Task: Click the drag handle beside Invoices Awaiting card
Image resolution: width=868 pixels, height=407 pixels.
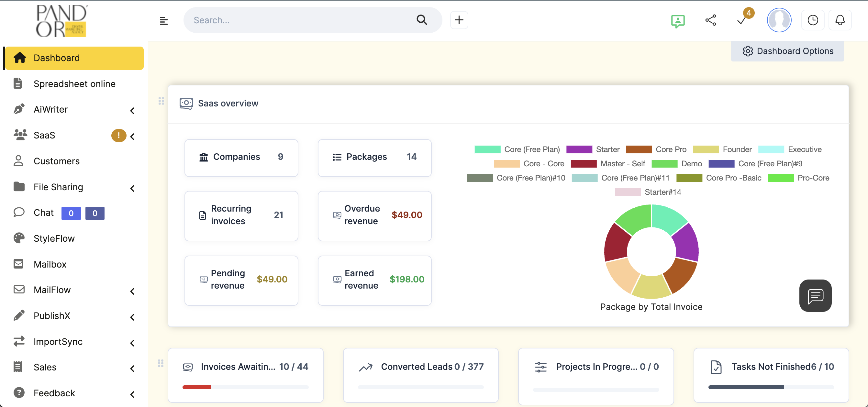Action: coord(161,363)
